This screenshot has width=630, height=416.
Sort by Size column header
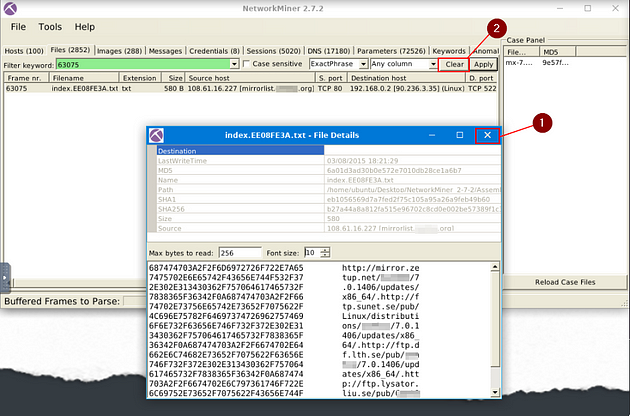pos(173,78)
